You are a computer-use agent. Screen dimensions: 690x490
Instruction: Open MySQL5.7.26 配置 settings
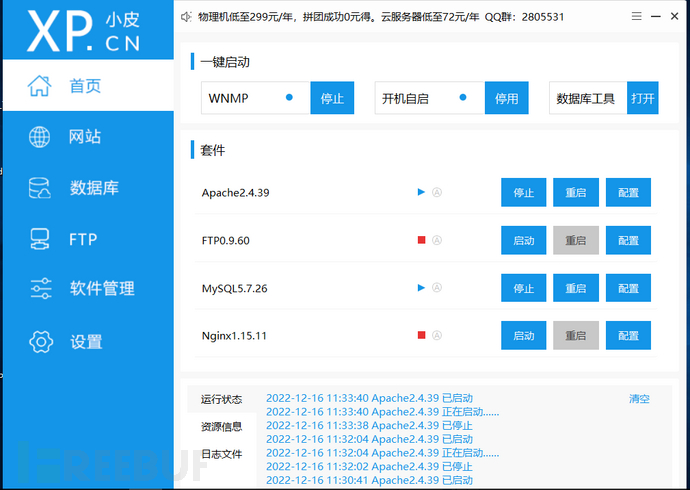pyautogui.click(x=628, y=288)
